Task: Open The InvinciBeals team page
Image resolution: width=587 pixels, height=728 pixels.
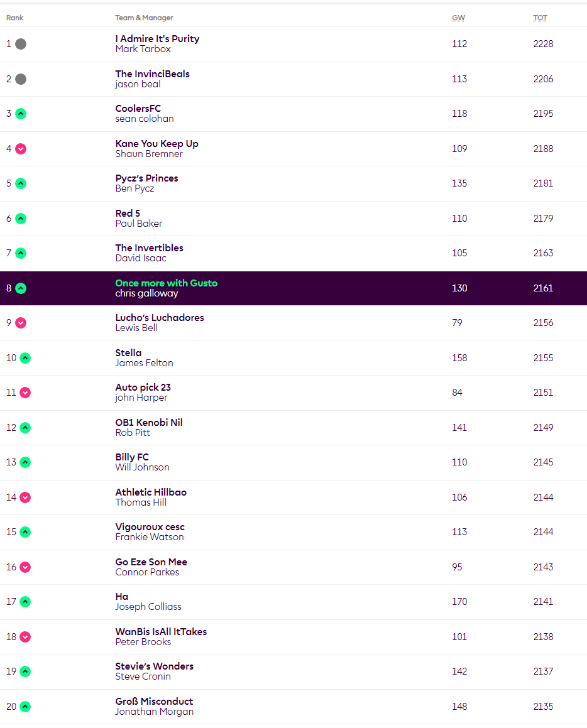Action: [x=152, y=74]
